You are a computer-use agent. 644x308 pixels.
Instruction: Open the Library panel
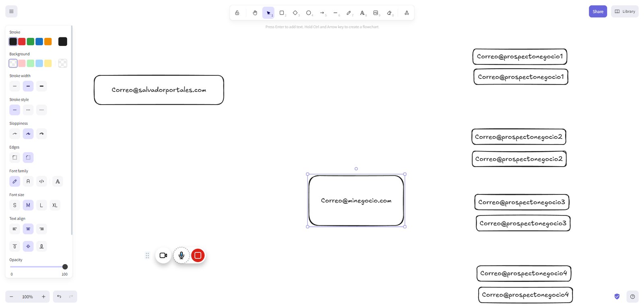click(625, 12)
